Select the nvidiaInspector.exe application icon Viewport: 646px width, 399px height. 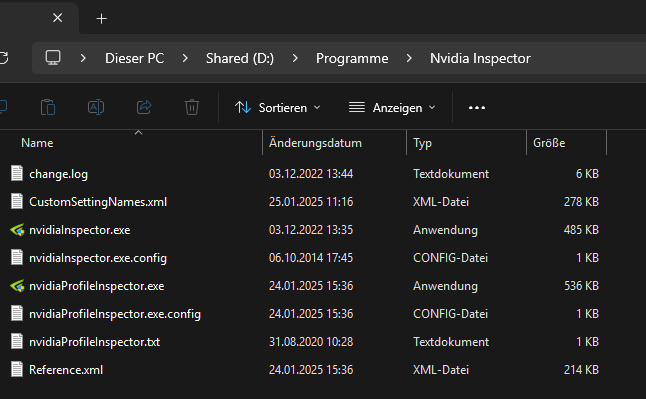pyautogui.click(x=17, y=230)
